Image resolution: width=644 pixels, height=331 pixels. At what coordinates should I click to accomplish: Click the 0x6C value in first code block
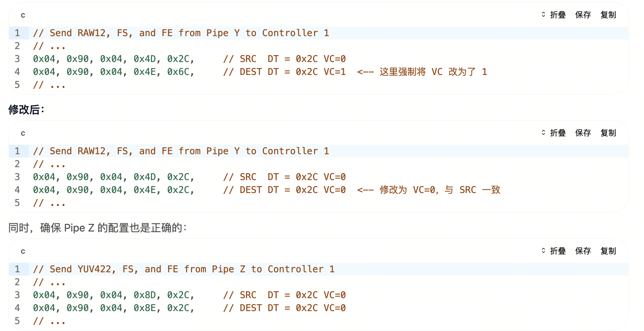click(x=178, y=72)
